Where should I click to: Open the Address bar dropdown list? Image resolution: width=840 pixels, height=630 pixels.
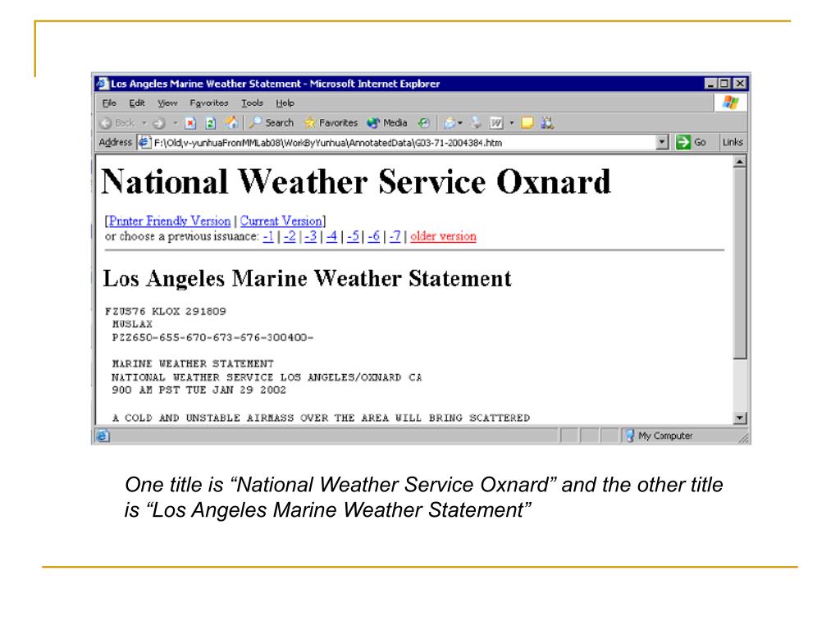[662, 142]
